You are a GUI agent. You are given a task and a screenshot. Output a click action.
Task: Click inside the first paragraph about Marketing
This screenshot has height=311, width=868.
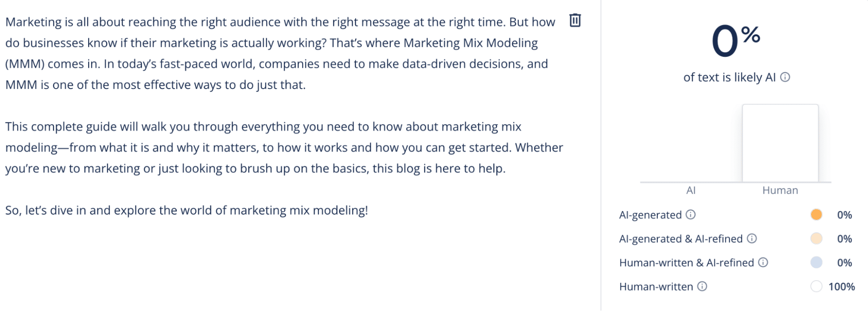point(281,53)
